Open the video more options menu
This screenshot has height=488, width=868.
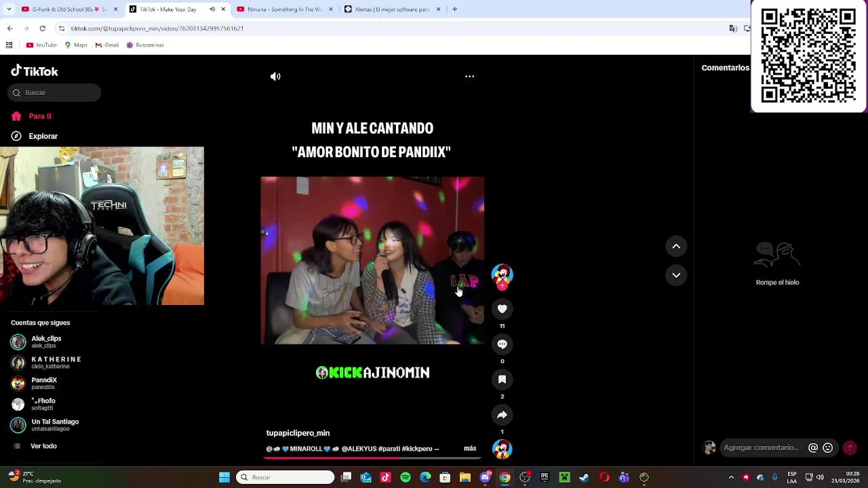coord(469,77)
